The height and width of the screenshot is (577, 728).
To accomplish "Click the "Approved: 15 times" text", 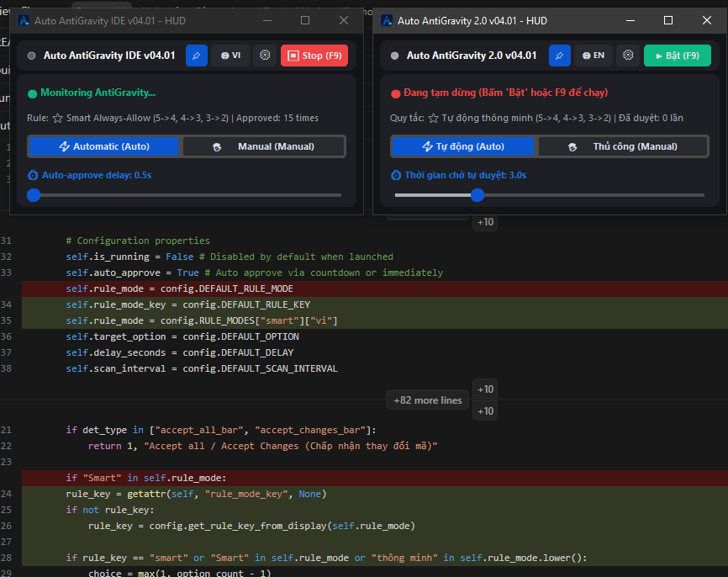I will point(277,118).
